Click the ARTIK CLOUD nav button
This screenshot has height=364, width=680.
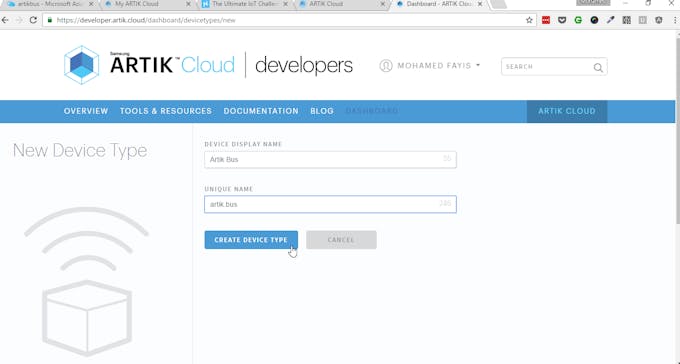point(566,111)
